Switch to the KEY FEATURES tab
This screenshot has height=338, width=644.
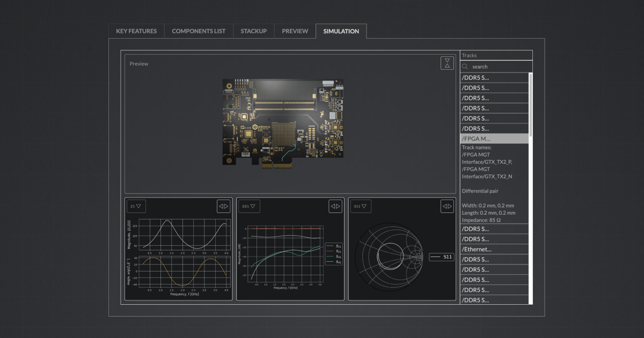click(136, 31)
